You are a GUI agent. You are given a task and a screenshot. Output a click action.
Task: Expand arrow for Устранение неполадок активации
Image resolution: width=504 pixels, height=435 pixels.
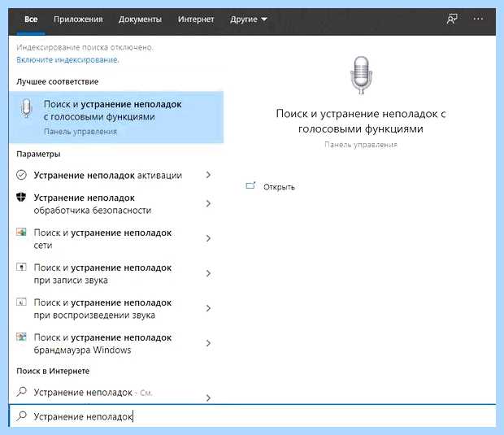coord(208,175)
